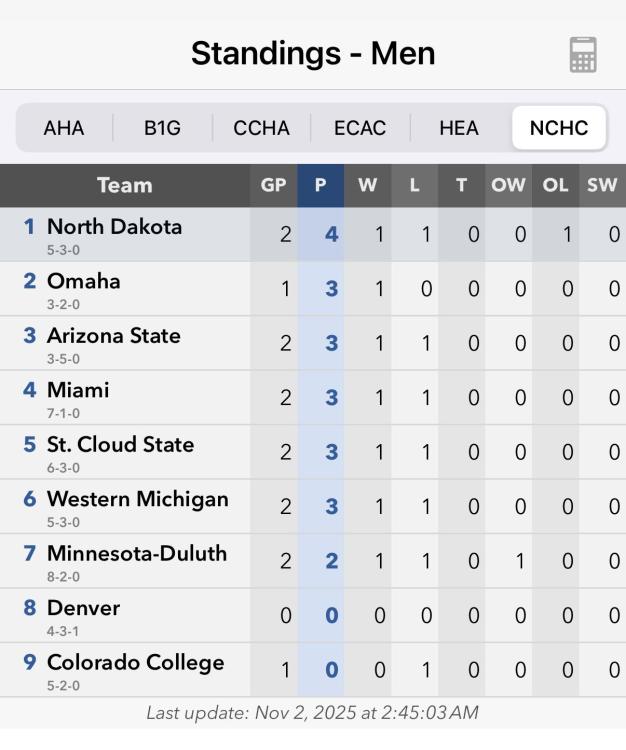The image size is (626, 750).
Task: Open the Miami team row
Action: 78,397
